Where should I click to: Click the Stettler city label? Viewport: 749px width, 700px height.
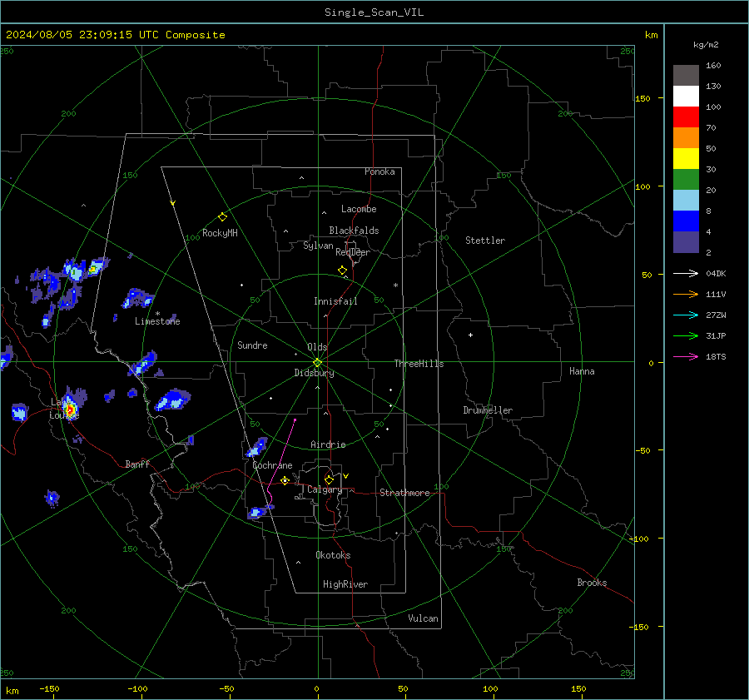[x=485, y=241]
